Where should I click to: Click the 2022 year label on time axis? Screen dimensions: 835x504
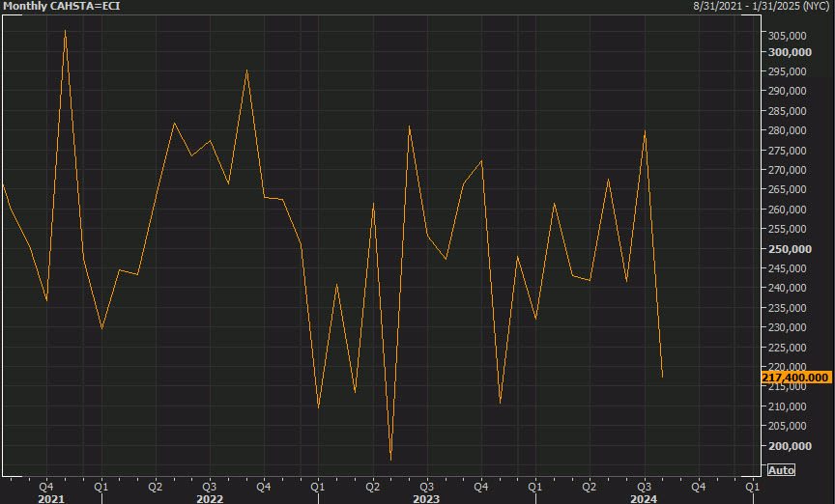point(209,499)
